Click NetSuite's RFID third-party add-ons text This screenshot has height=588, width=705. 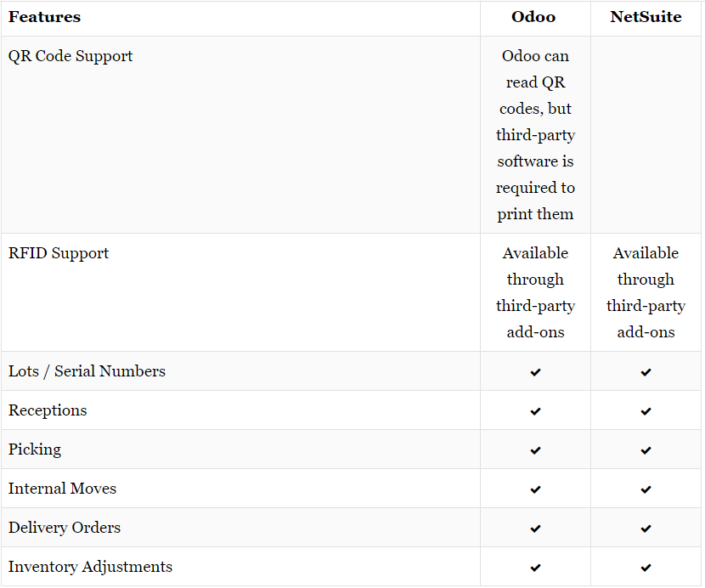pyautogui.click(x=646, y=292)
